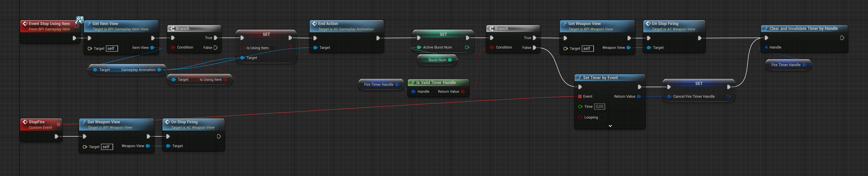
Task: Click the Return Value pin on Is Valid Timer Handle
Action: point(463,92)
